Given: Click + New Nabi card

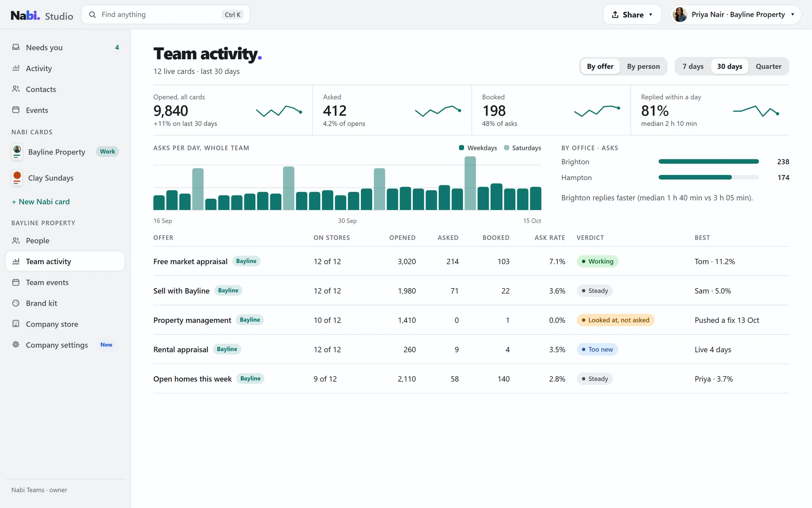Looking at the screenshot, I should 41,202.
